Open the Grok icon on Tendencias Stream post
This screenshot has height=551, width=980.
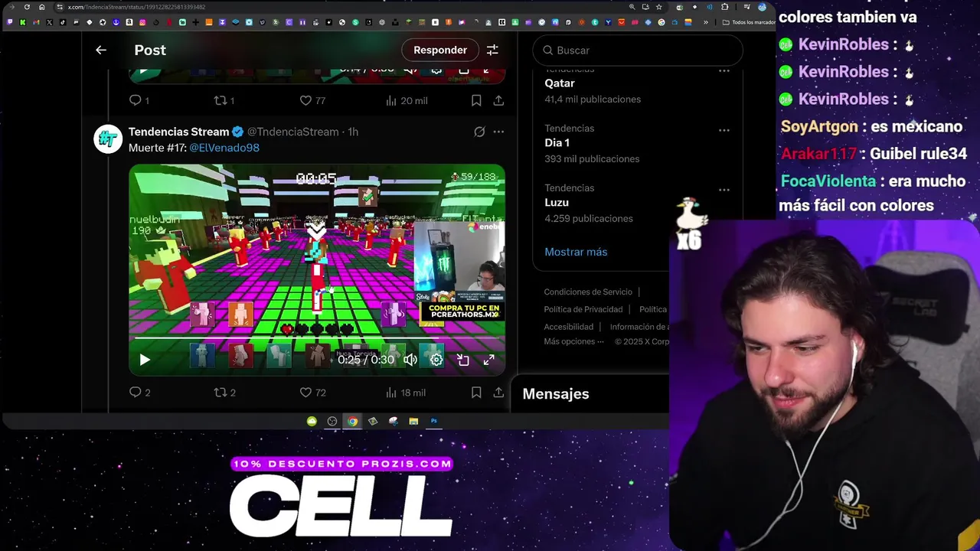[x=479, y=132]
